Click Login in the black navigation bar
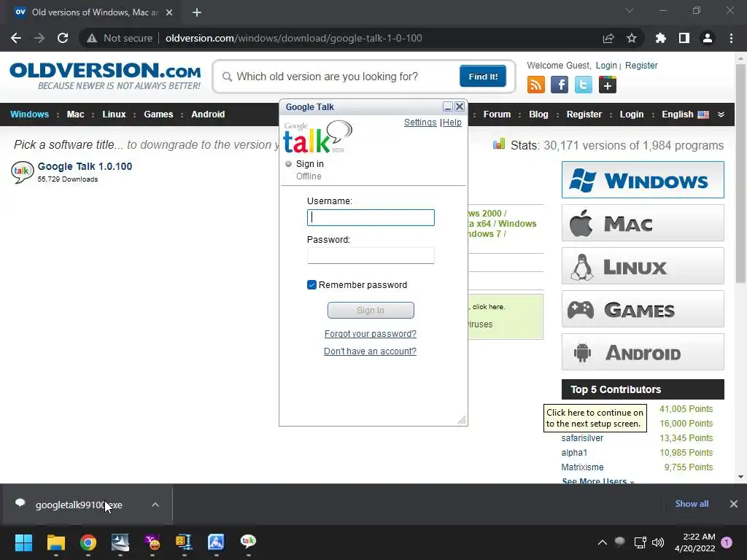The height and width of the screenshot is (560, 747). point(631,114)
